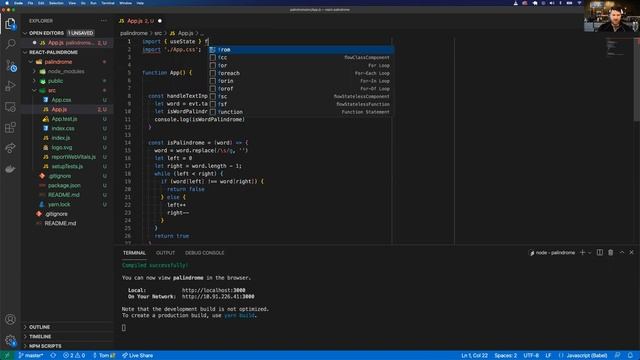The height and width of the screenshot is (360, 640).
Task: Open the network URL link in terminal
Action: tap(218, 297)
